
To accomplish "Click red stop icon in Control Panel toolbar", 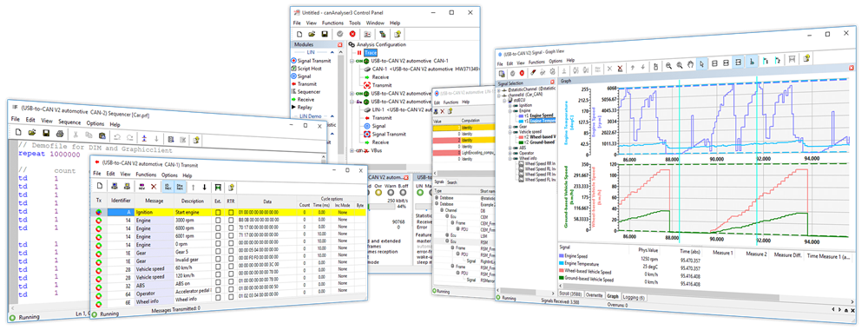I will tap(352, 34).
